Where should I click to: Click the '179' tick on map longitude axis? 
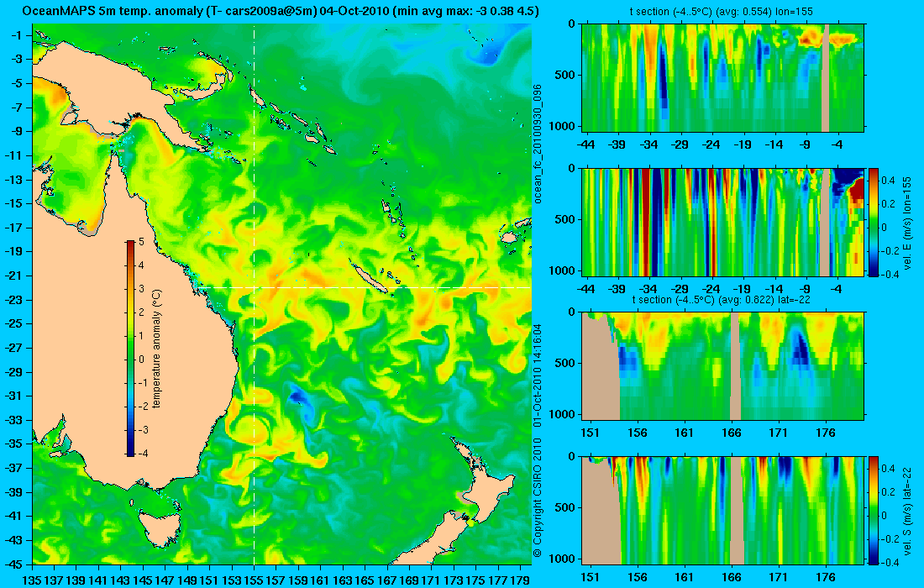[x=520, y=580]
